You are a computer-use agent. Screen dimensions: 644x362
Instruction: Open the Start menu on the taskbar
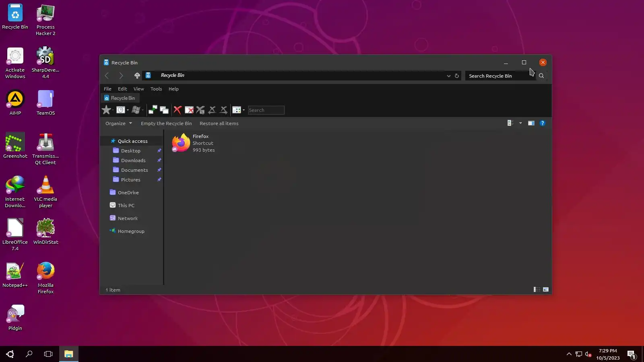(x=10, y=354)
